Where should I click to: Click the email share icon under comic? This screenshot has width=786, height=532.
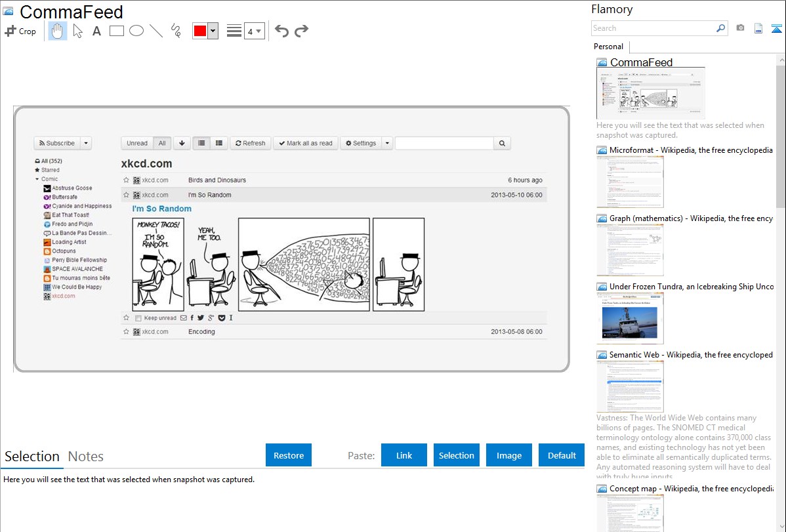tap(184, 318)
